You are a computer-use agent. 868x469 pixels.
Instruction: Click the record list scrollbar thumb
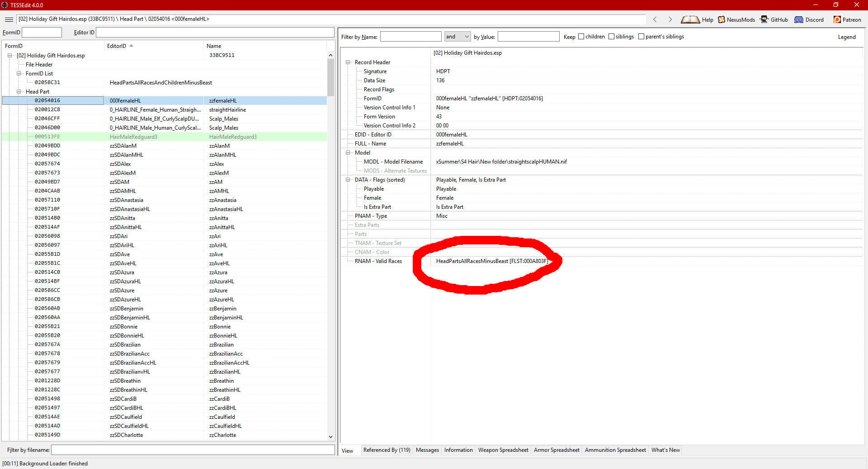point(330,77)
